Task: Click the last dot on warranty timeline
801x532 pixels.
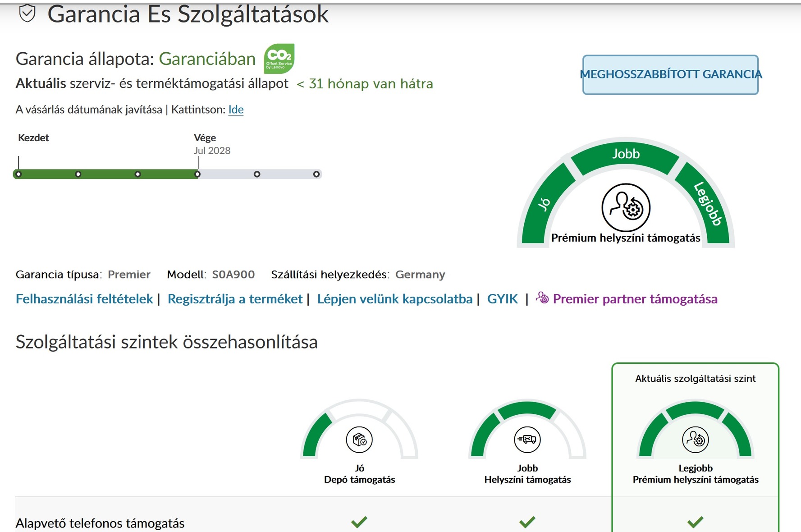Action: tap(316, 174)
